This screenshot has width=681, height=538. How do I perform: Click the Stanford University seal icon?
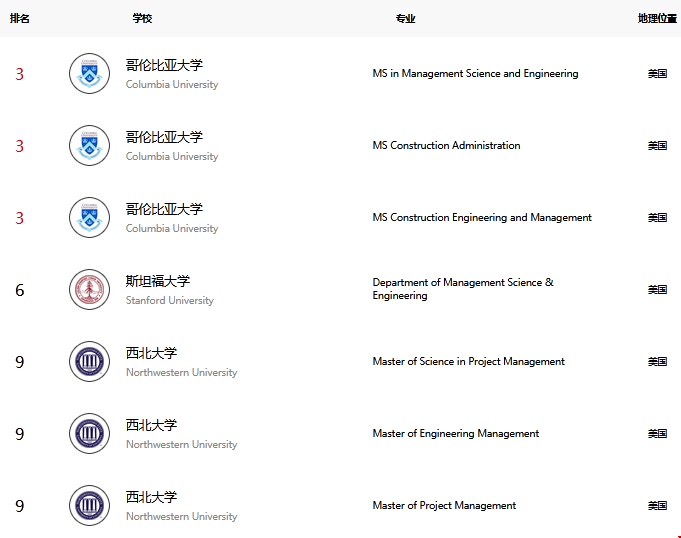click(x=89, y=290)
